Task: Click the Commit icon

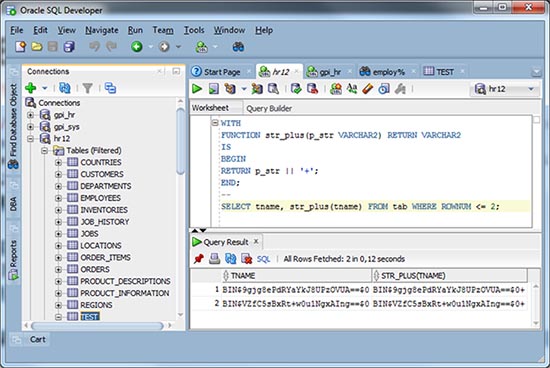Action: click(x=296, y=89)
